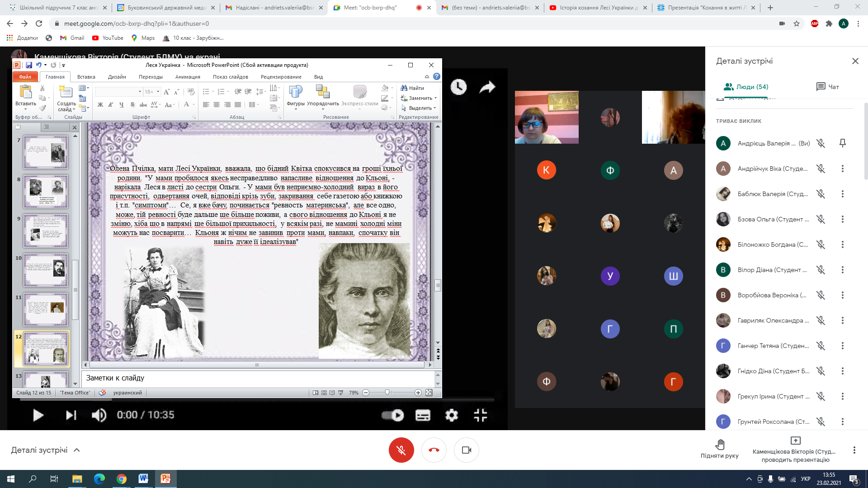Click Raise hand (Підняти руку) icon
Image resolution: width=868 pixels, height=488 pixels.
pyautogui.click(x=720, y=444)
